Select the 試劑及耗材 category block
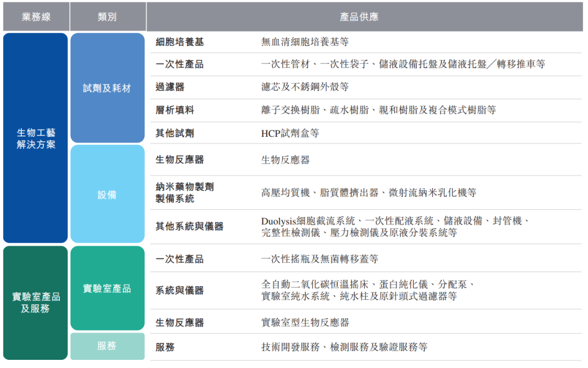 point(107,88)
